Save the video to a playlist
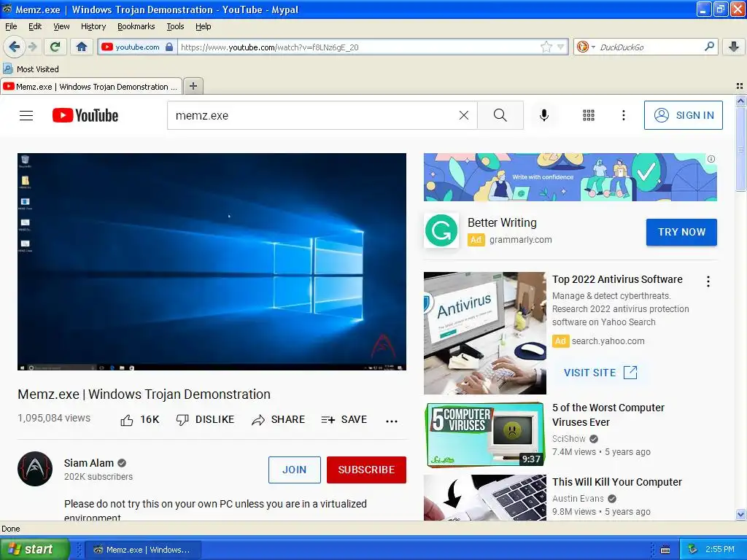The width and height of the screenshot is (747, 560). coord(344,419)
